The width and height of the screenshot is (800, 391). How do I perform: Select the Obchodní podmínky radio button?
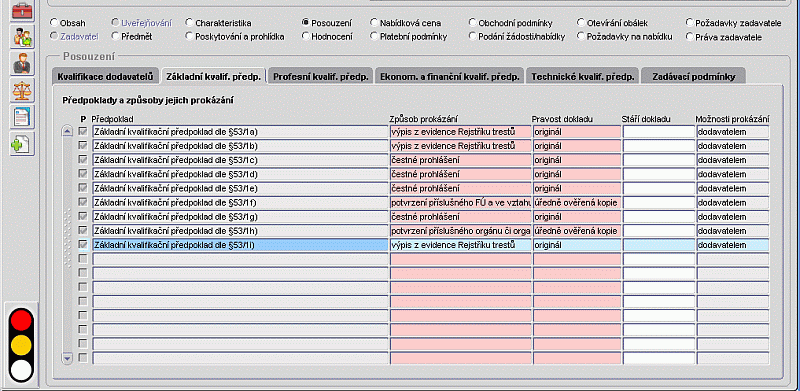coord(472,23)
